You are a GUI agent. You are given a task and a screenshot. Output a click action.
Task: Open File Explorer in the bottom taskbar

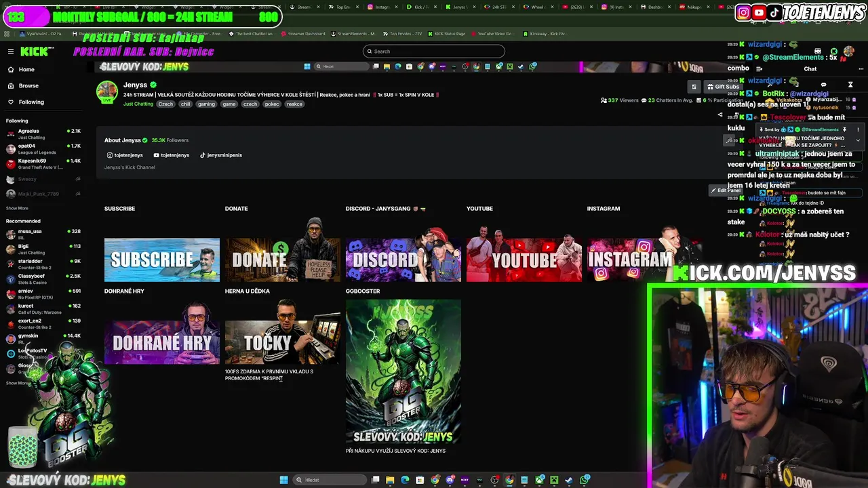click(390, 480)
